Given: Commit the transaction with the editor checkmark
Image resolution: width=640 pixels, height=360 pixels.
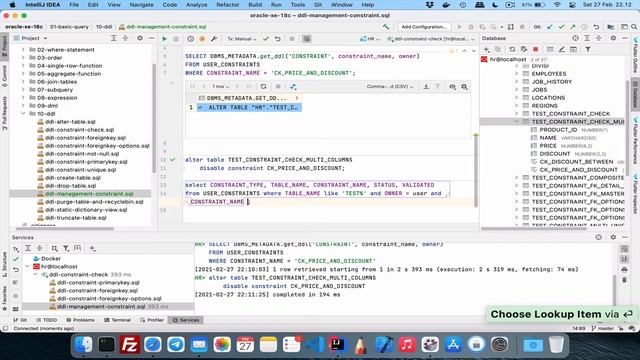Looking at the screenshot, I should click(266, 39).
